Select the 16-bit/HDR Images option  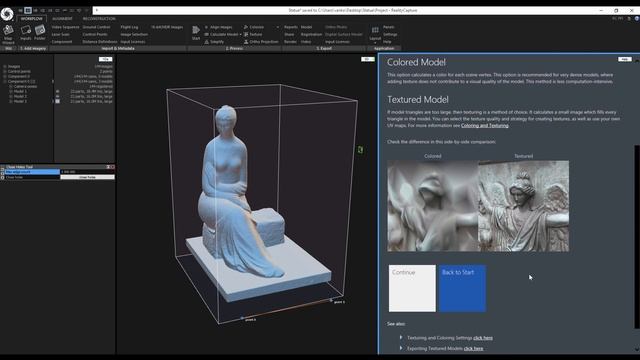point(167,27)
